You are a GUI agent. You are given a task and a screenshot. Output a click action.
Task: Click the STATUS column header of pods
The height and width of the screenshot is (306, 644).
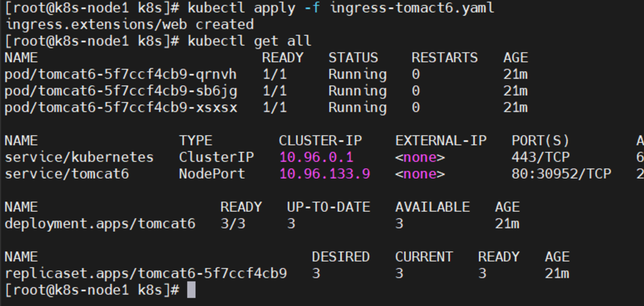(x=353, y=58)
